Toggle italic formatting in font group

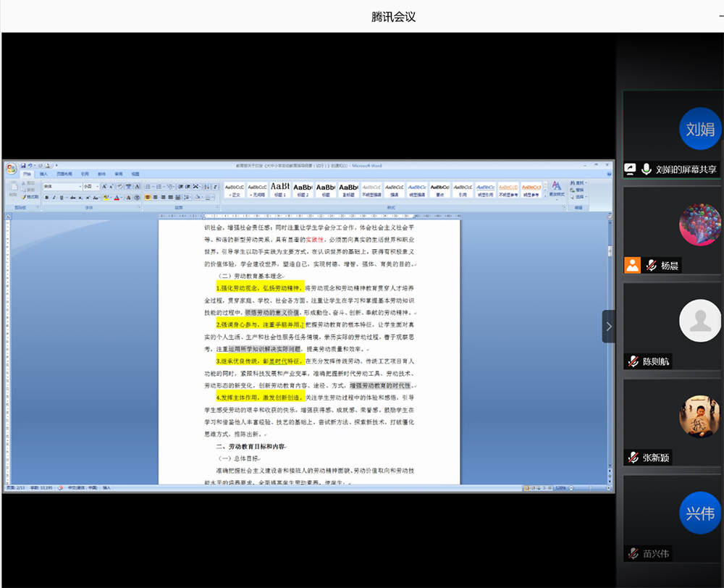click(55, 197)
